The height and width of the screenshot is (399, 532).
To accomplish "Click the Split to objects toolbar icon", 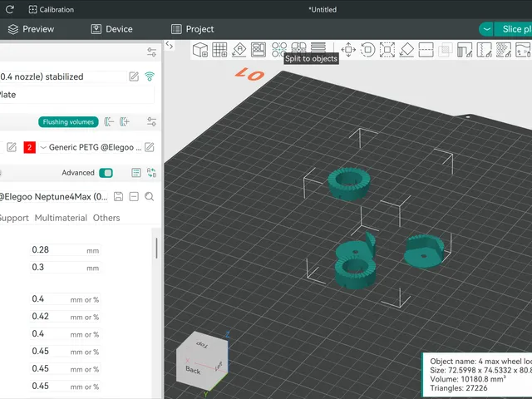I will (279, 49).
